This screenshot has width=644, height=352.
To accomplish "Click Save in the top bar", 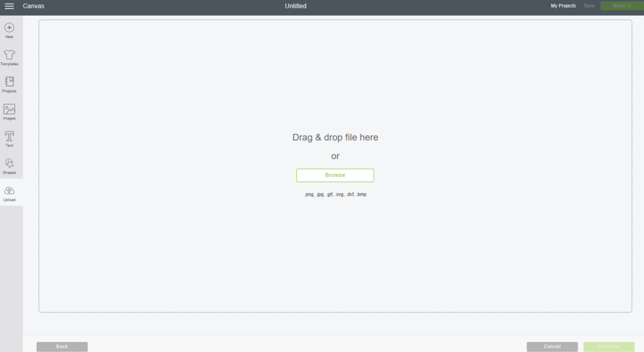I will click(x=589, y=6).
